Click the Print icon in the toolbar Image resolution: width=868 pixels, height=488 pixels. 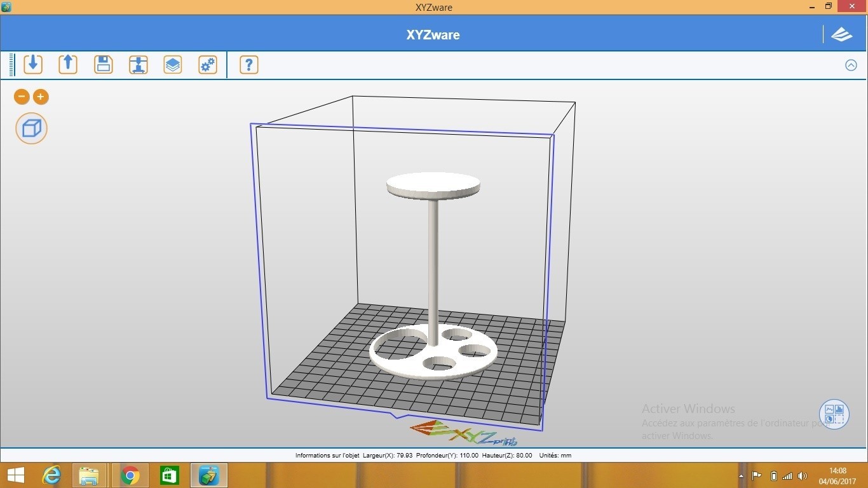click(x=138, y=64)
